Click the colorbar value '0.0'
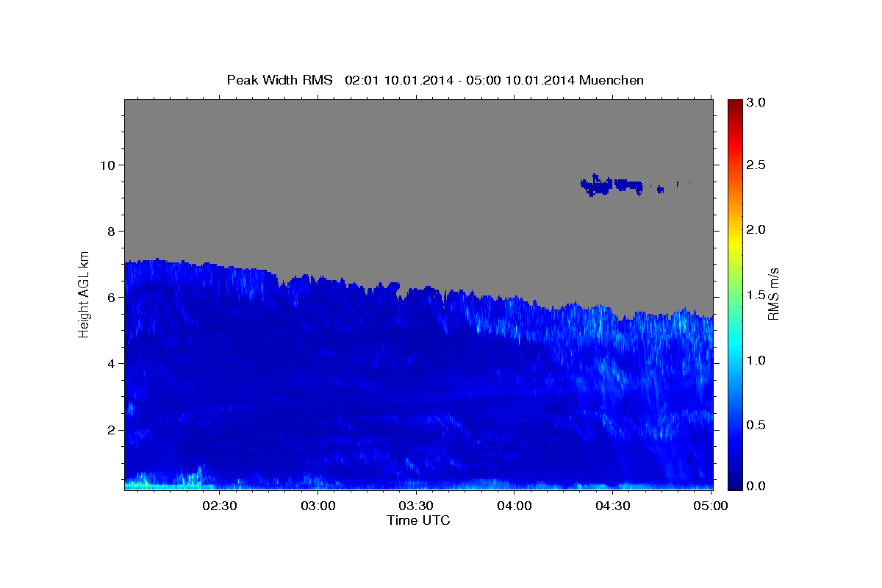 (757, 486)
